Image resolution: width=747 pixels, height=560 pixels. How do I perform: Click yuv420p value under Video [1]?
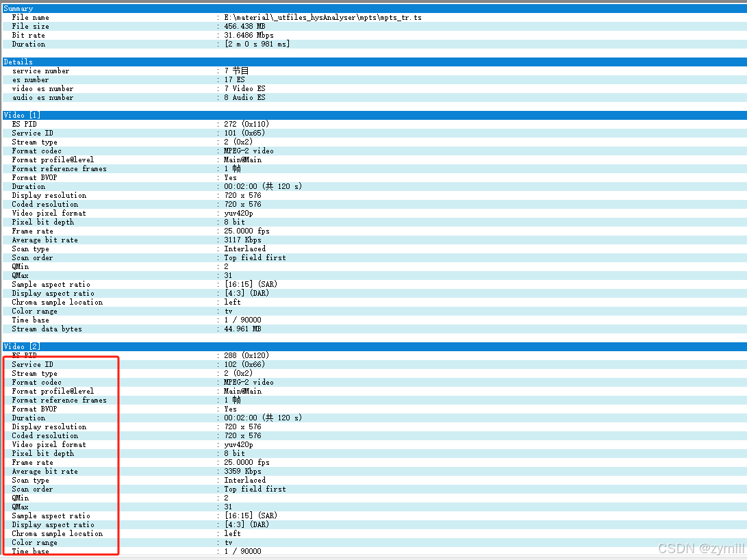238,214
